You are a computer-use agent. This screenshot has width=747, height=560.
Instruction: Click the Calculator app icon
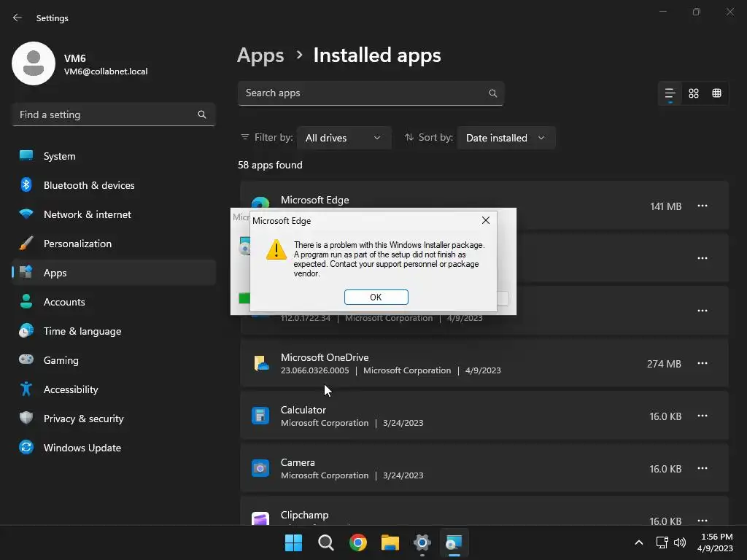260,416
